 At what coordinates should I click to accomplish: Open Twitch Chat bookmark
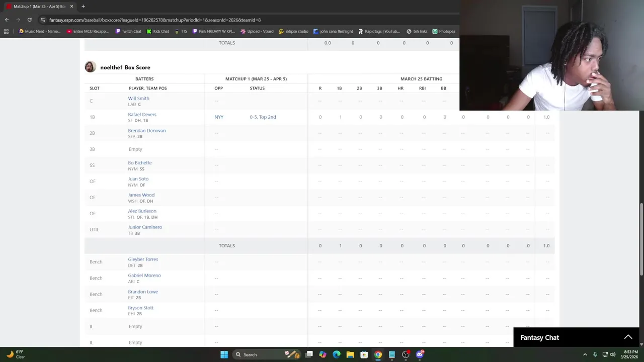point(128,31)
